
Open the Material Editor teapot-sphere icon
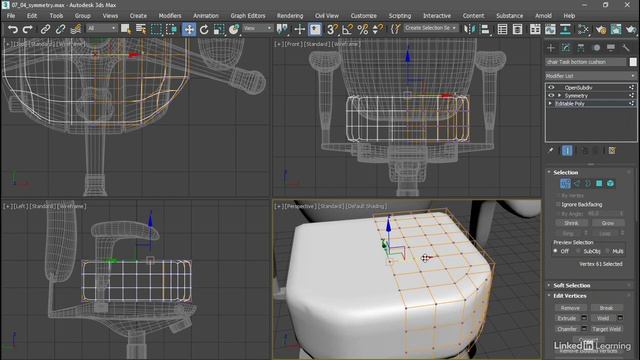[601, 29]
